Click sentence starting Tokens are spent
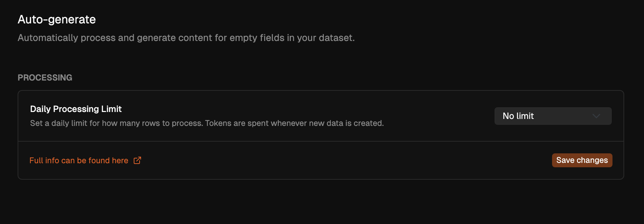 294,123
